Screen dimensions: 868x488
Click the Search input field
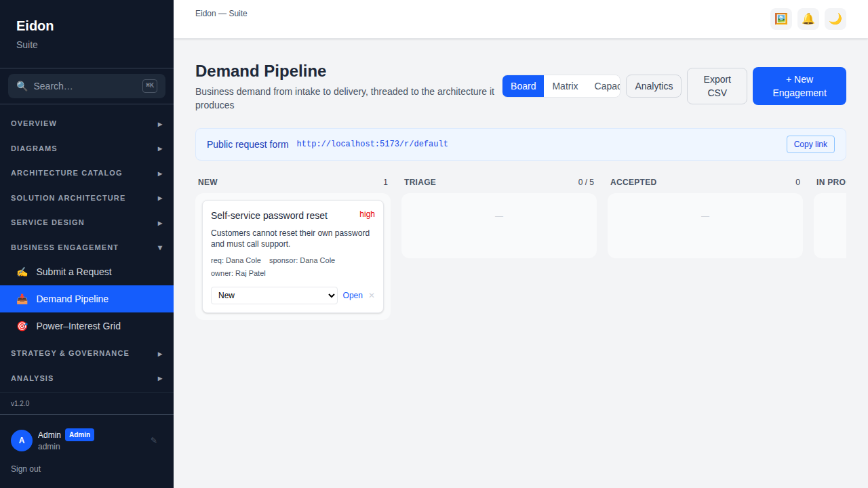87,86
